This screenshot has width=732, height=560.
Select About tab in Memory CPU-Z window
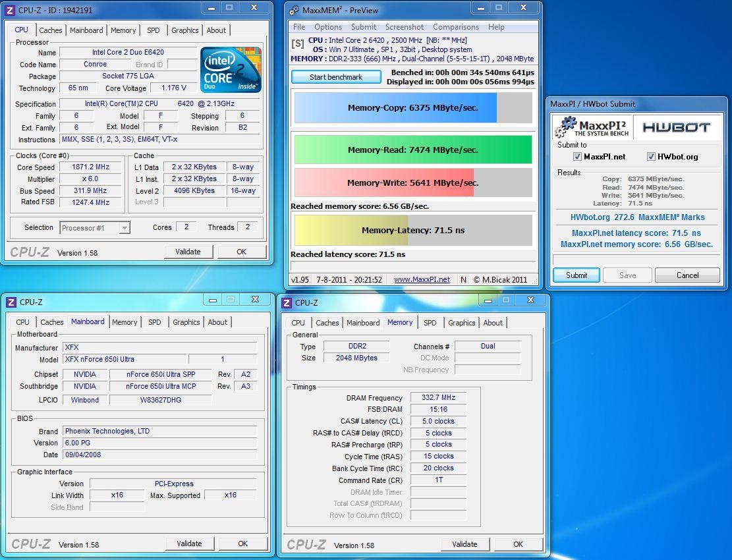coord(493,323)
